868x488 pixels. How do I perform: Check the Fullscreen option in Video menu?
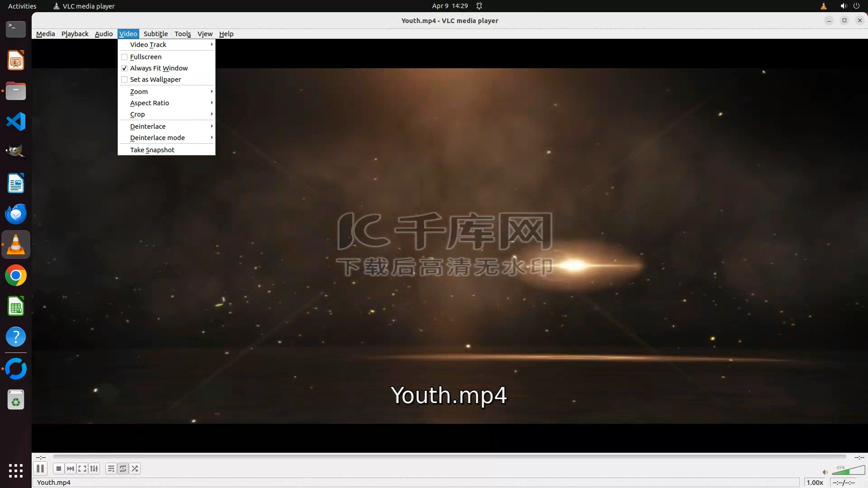click(145, 57)
